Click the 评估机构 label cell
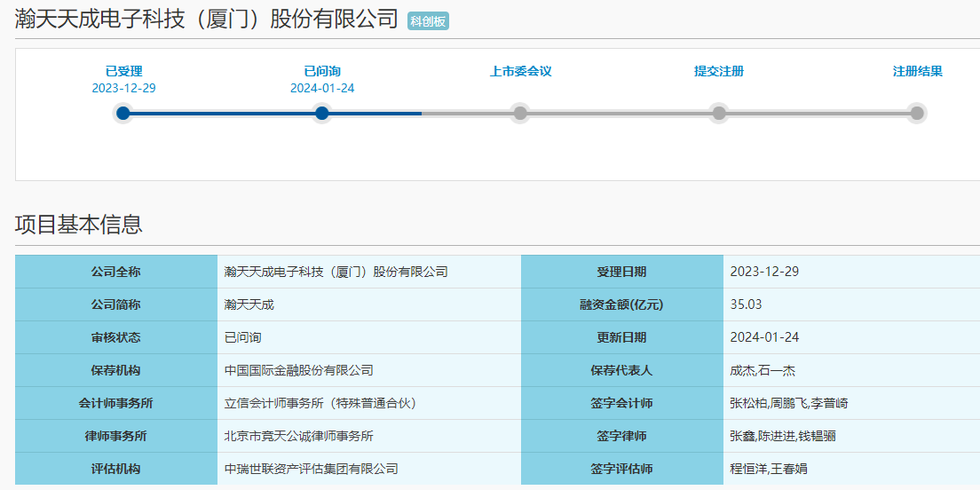Image resolution: width=980 pixels, height=490 pixels. coord(116,469)
